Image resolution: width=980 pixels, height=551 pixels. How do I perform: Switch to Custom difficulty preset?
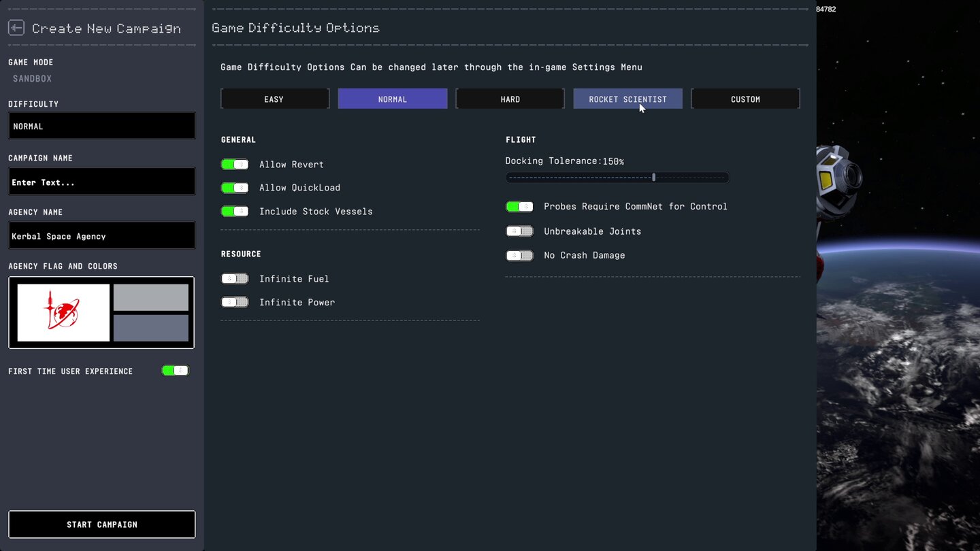pos(745,99)
